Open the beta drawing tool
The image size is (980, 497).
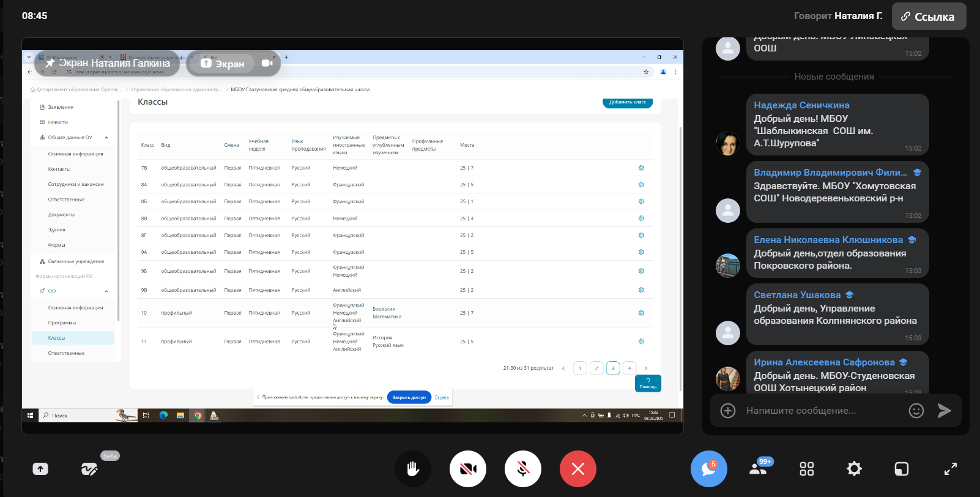[89, 469]
